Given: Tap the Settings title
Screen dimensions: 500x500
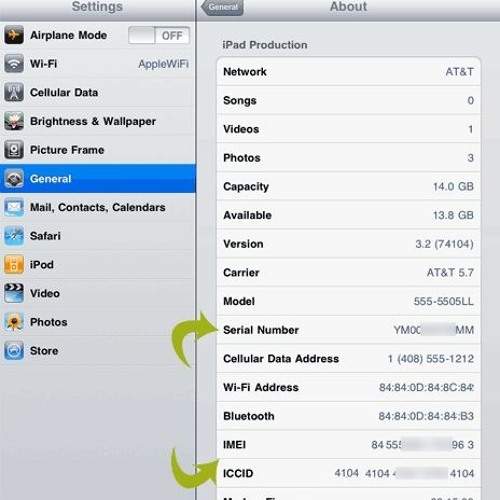Looking at the screenshot, I should pyautogui.click(x=97, y=7).
